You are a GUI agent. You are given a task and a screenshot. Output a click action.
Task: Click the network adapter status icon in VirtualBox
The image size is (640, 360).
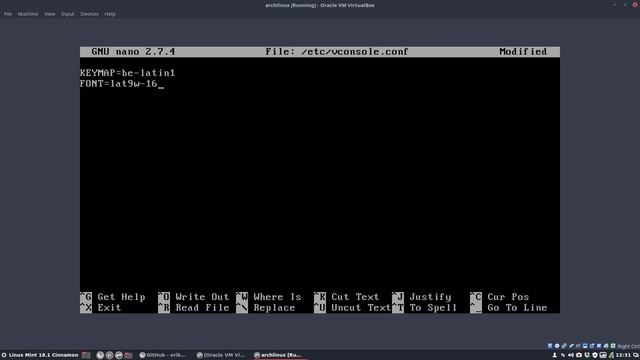point(564,346)
